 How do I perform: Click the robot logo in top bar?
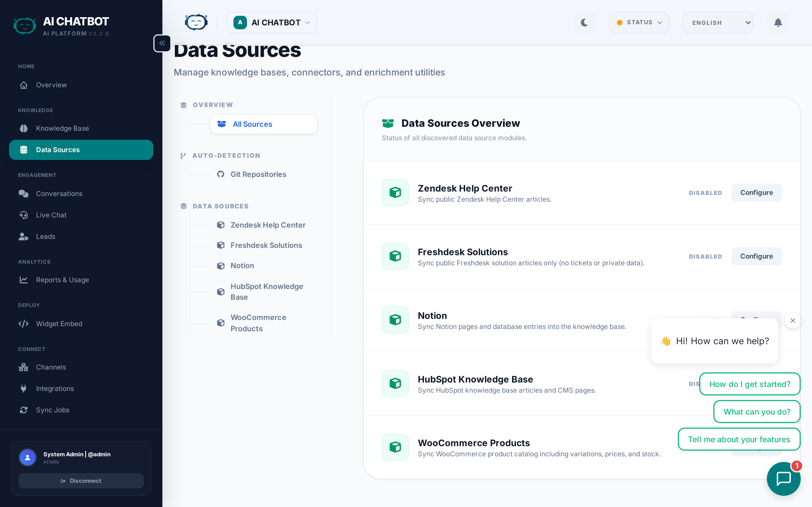[196, 23]
